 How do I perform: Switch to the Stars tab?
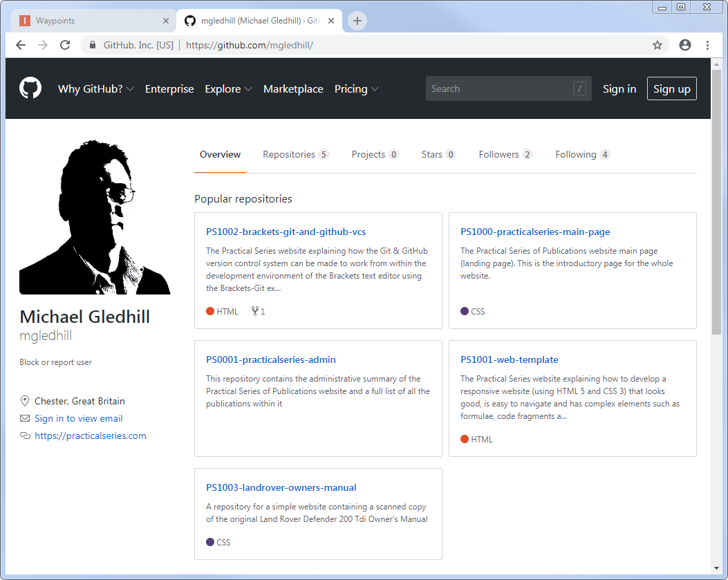click(x=439, y=154)
